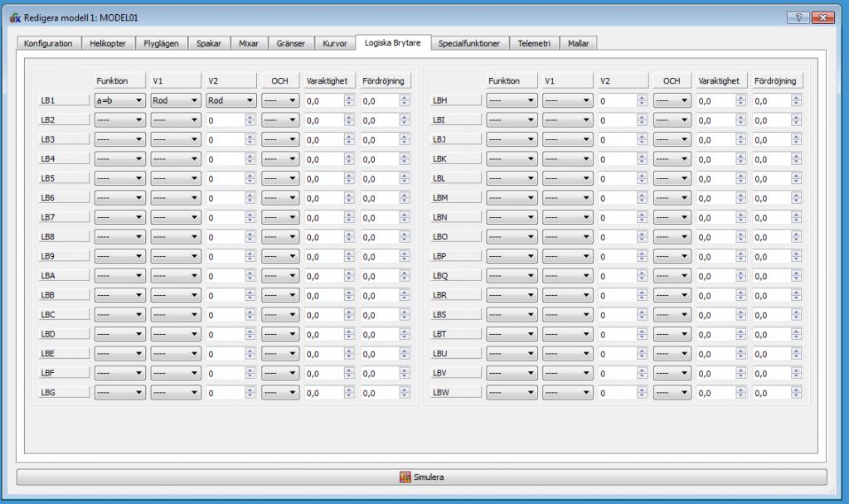
Task: Switch to the Mixar tab
Action: (x=249, y=43)
